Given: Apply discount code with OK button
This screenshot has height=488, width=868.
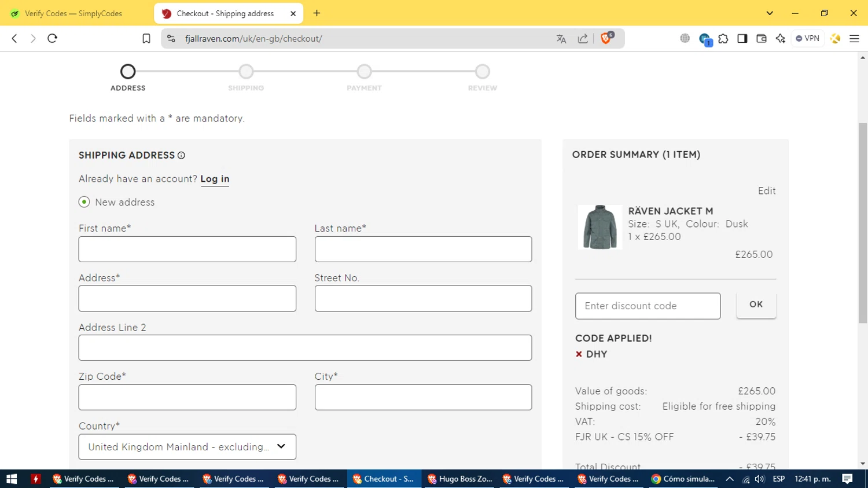Looking at the screenshot, I should click(756, 304).
